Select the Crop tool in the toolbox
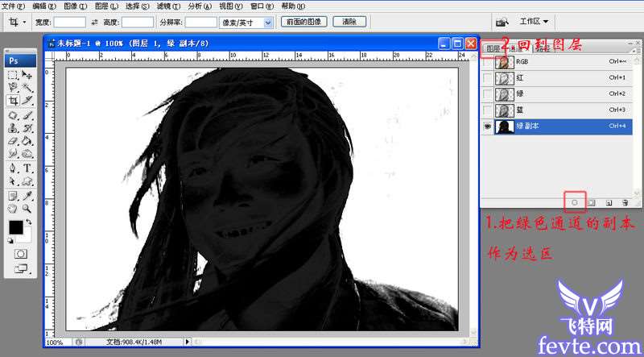The width and height of the screenshot is (644, 357). click(13, 101)
